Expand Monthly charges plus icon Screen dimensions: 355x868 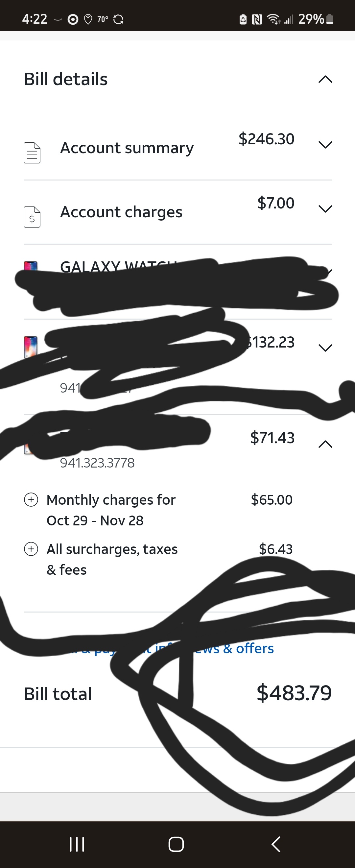(31, 499)
